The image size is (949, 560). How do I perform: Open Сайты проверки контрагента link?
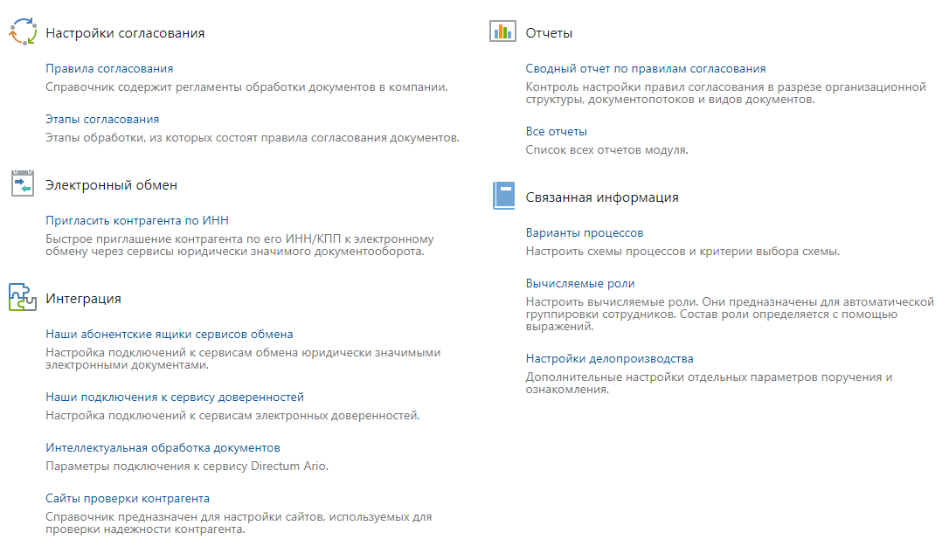pyautogui.click(x=128, y=498)
